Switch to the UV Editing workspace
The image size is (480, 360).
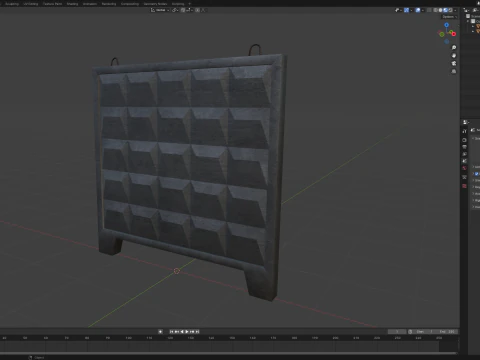[x=31, y=4]
